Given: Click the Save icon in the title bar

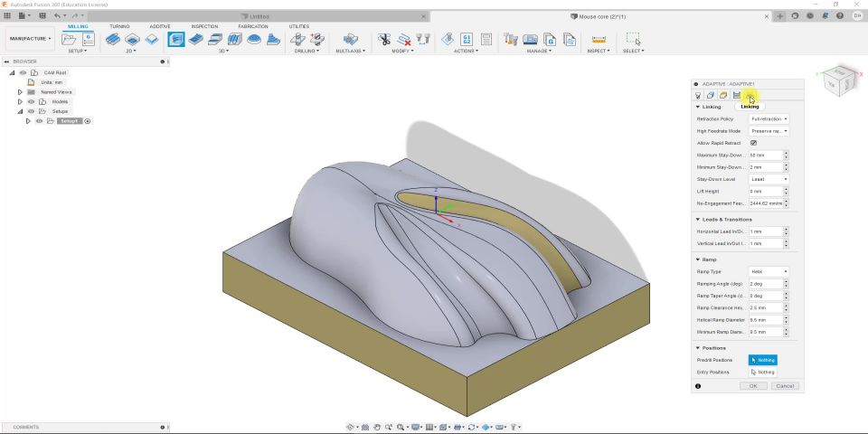Looking at the screenshot, I should point(42,15).
